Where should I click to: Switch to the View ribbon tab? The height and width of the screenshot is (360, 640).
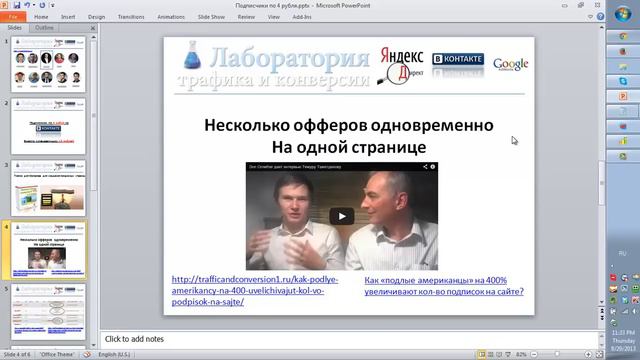[x=273, y=17]
